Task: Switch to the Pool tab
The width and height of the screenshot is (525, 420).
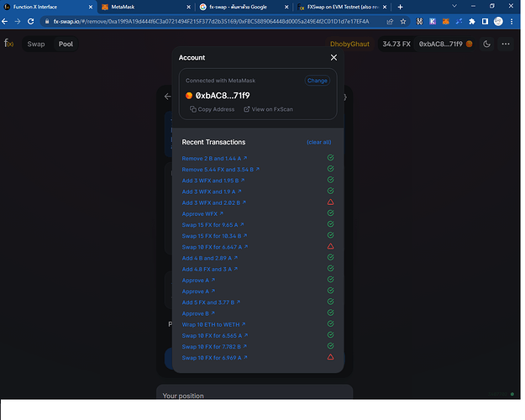Action: tap(66, 44)
